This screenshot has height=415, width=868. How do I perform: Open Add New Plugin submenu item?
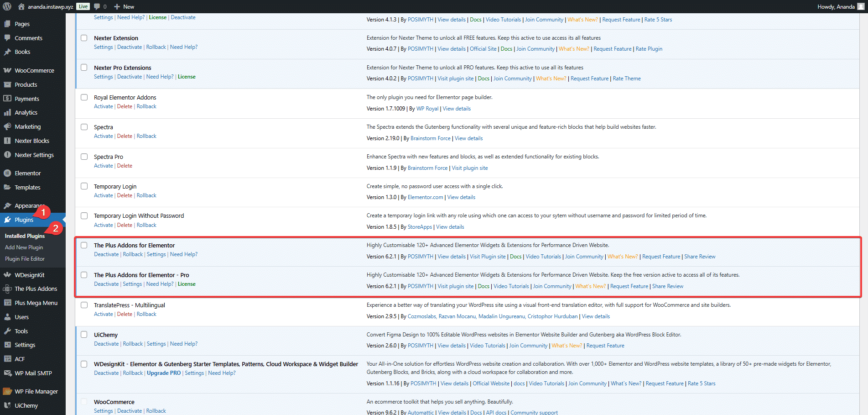24,247
